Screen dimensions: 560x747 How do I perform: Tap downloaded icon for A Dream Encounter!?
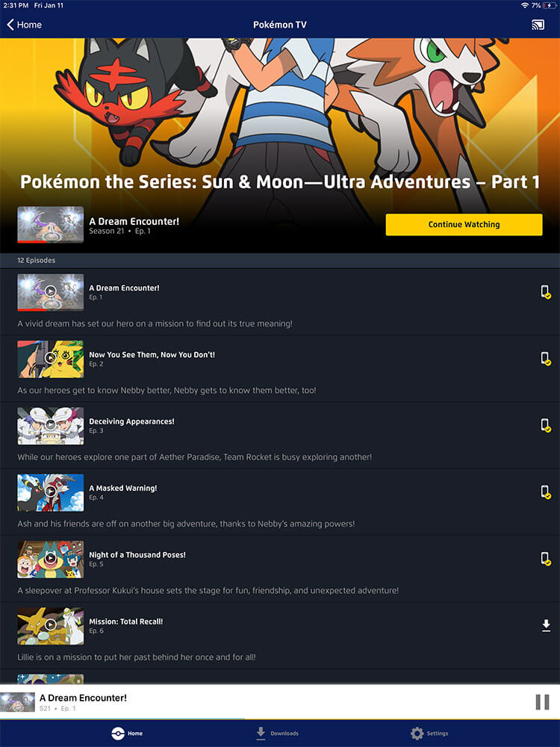pyautogui.click(x=546, y=292)
